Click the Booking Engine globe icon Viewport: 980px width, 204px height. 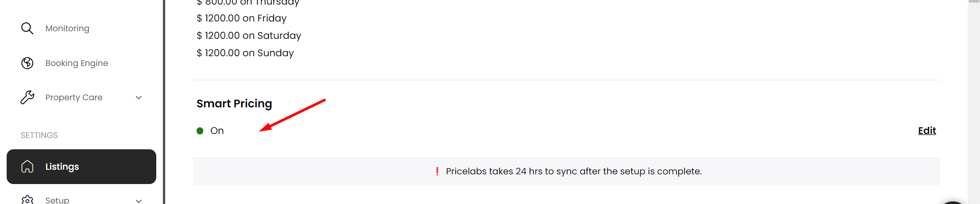[x=27, y=63]
